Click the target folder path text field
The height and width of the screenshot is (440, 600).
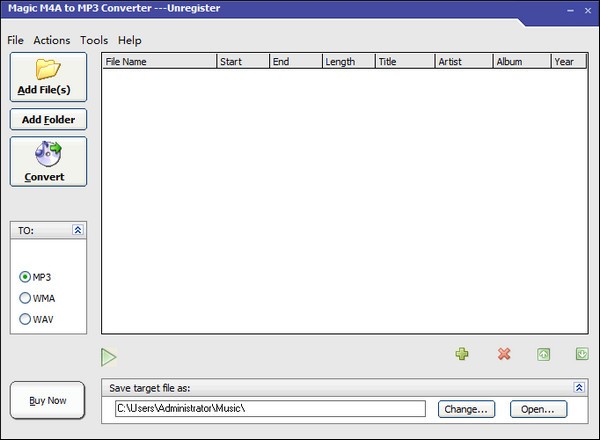pos(268,409)
